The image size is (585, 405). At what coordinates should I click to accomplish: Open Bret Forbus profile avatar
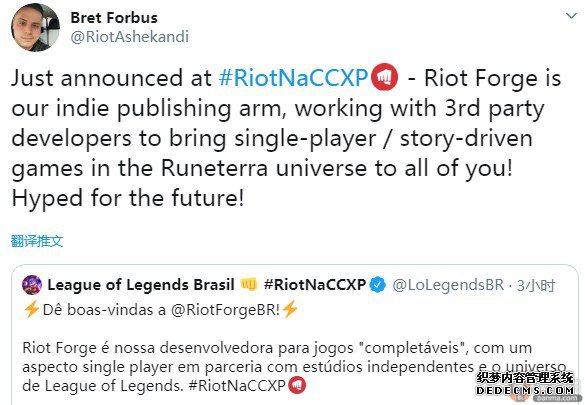[x=35, y=27]
